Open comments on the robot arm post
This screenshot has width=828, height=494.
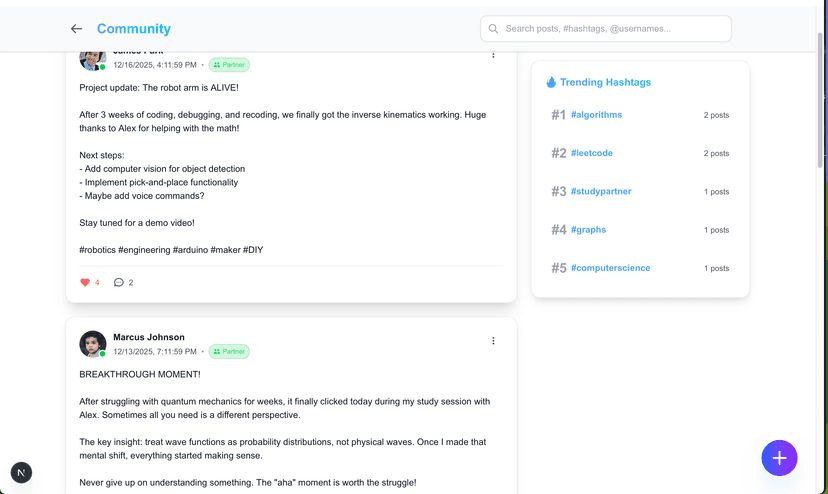119,282
